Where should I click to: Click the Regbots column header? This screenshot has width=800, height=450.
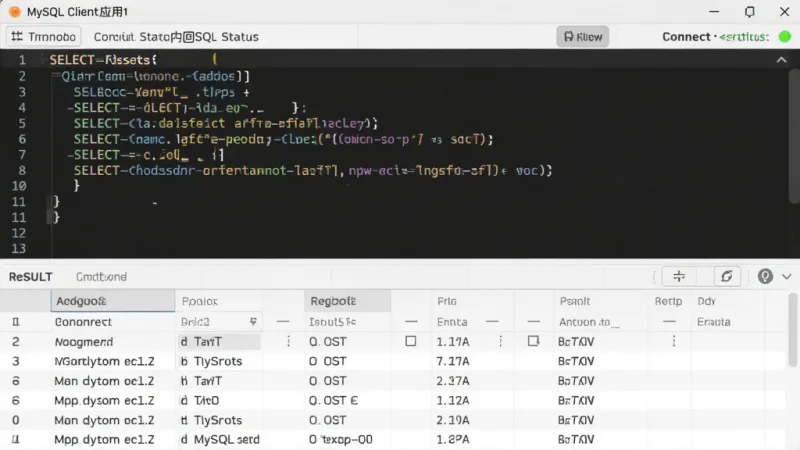[x=347, y=301]
